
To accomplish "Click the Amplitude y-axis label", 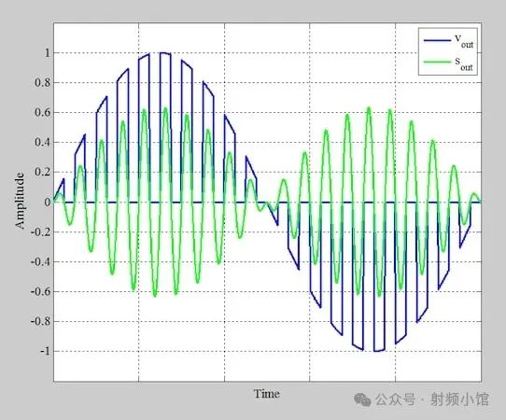I will [x=20, y=201].
